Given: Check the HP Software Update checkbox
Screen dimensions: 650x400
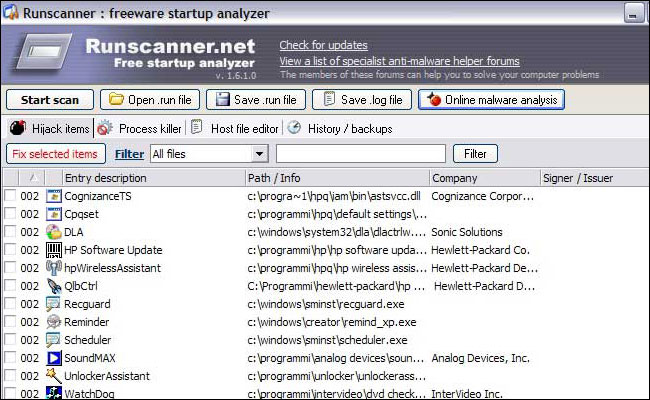Looking at the screenshot, I should (10, 250).
